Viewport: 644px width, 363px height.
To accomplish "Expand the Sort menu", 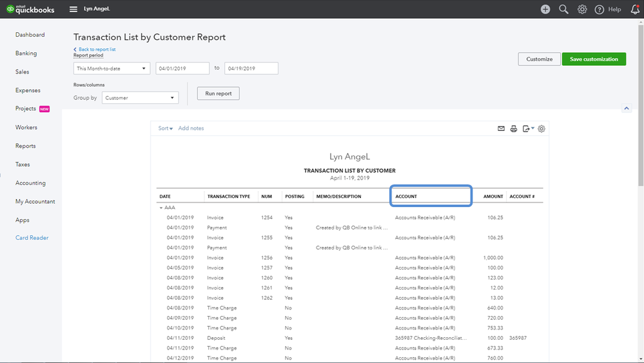I will click(x=166, y=128).
